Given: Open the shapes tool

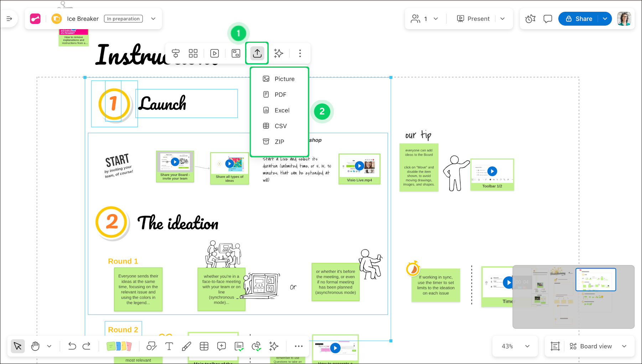Looking at the screenshot, I should (151, 346).
